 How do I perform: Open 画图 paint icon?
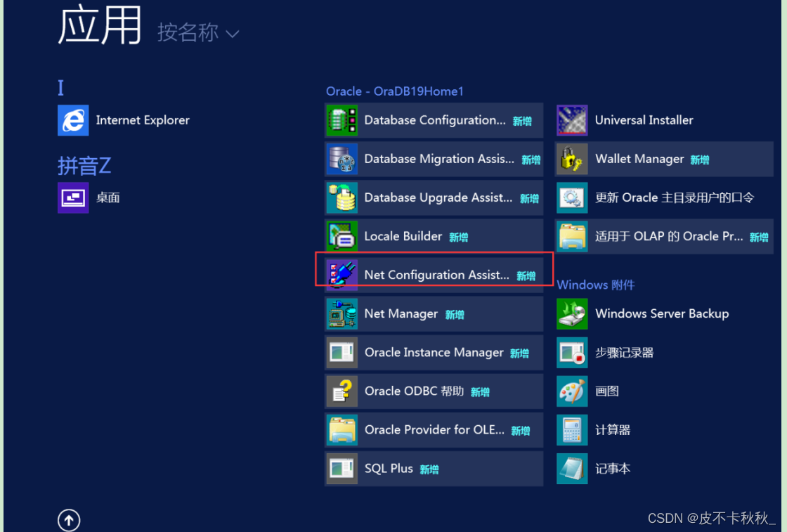pos(572,391)
